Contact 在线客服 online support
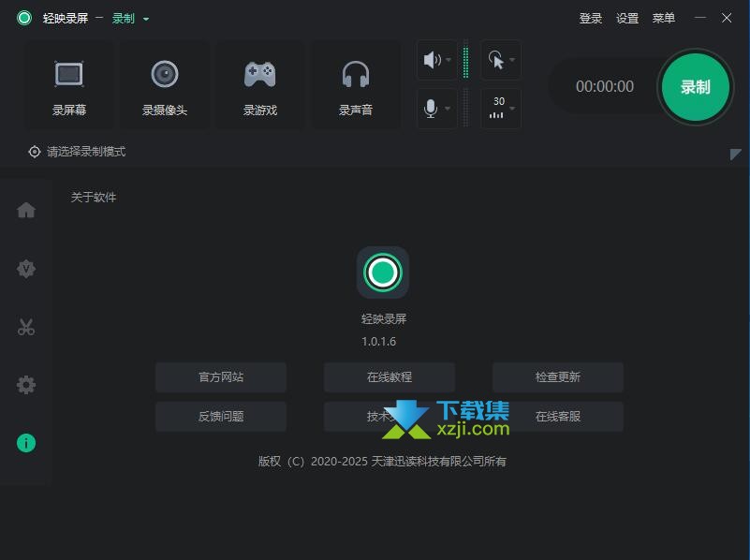 tap(558, 417)
